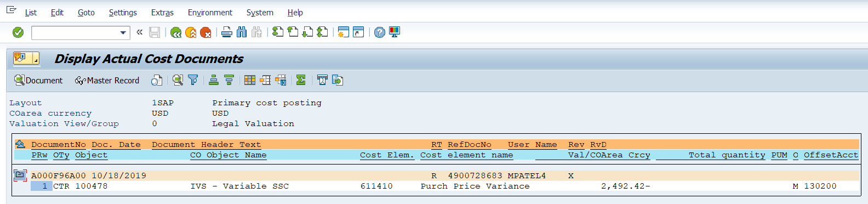868x204 pixels.
Task: Click user name MPATEL4
Action: coord(527,176)
